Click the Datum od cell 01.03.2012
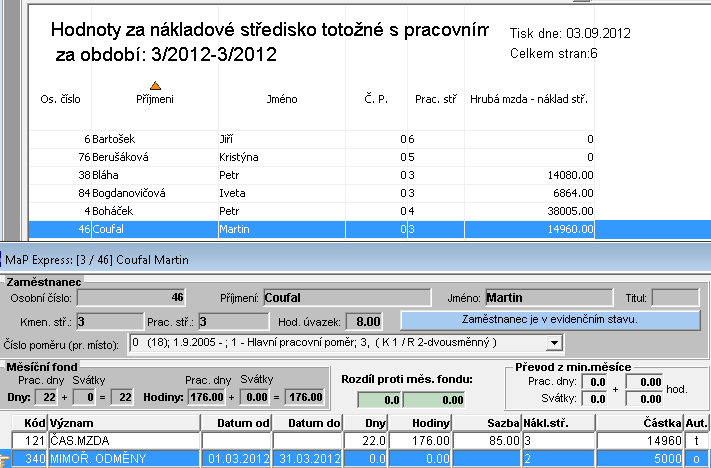This screenshot has height=468, width=711. point(237,458)
